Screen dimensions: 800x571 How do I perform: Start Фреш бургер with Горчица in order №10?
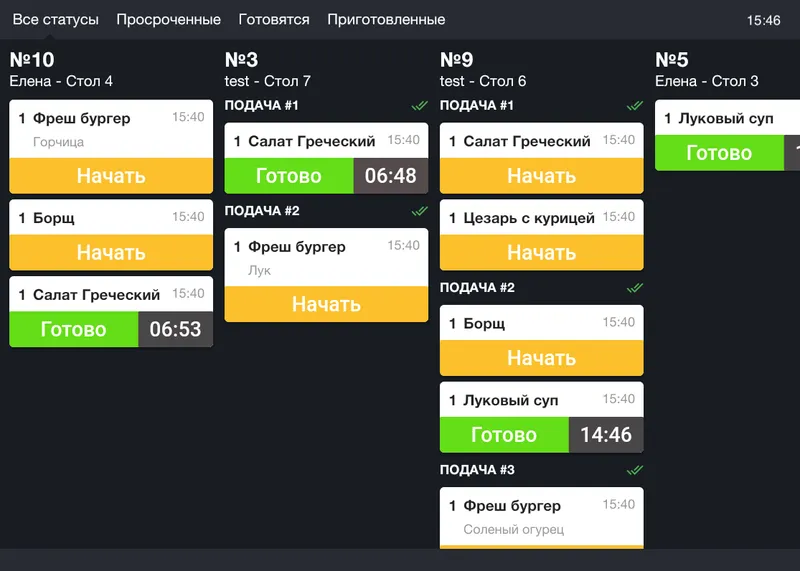point(111,176)
